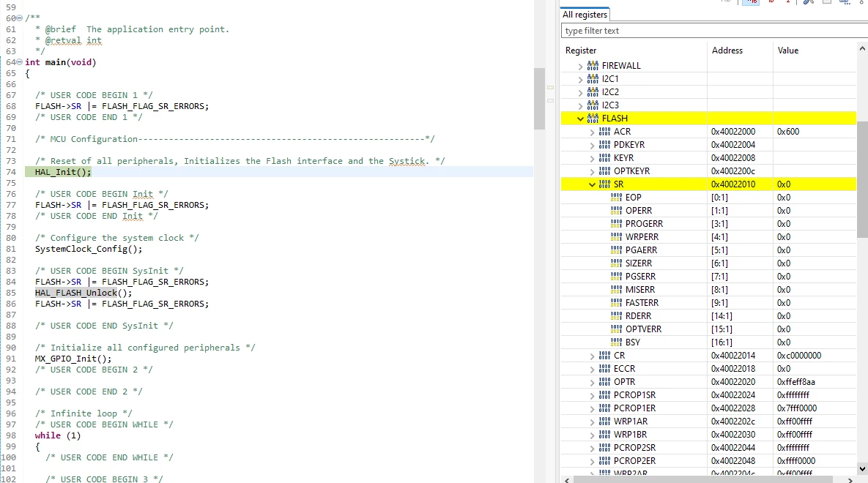The width and height of the screenshot is (868, 483).
Task: Click the OPTR register icon
Action: (604, 382)
